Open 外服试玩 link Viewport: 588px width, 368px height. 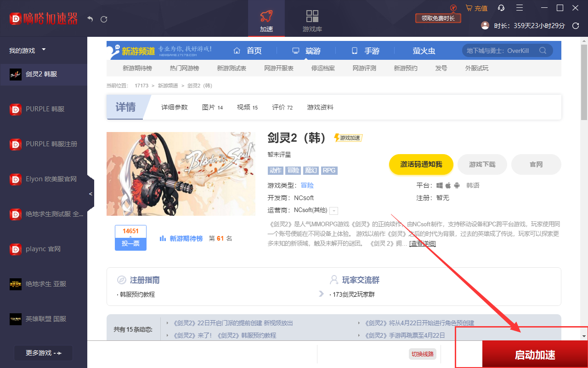point(477,68)
